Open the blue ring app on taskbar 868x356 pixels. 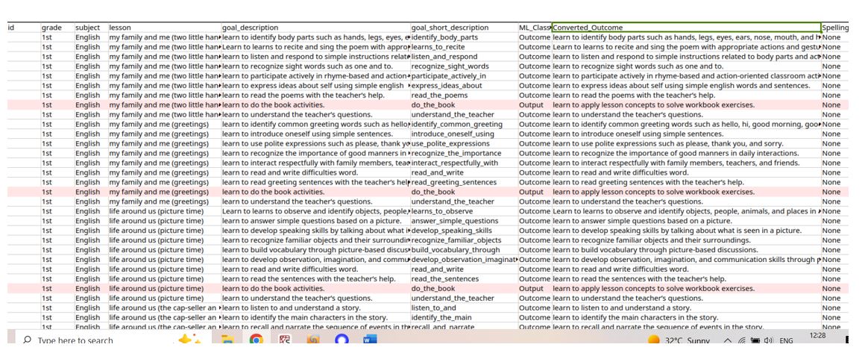coord(341,340)
